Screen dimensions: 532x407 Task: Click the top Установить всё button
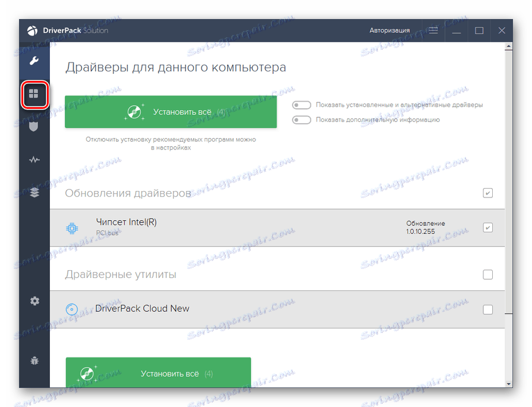[x=171, y=112]
